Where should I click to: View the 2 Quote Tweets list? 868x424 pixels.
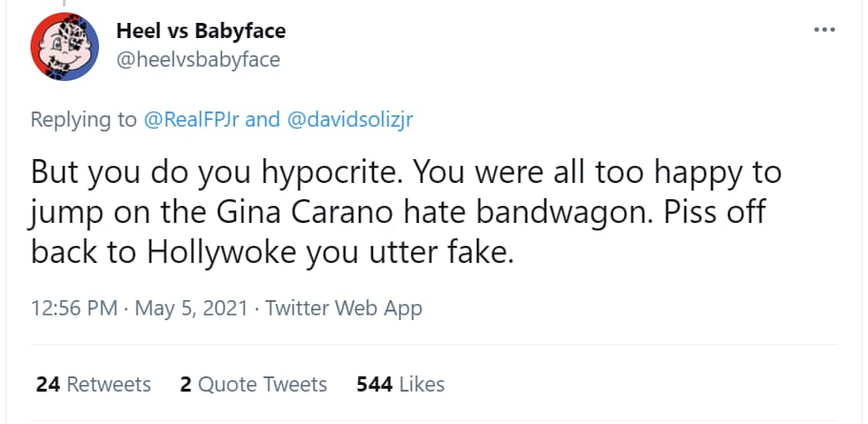pos(253,384)
